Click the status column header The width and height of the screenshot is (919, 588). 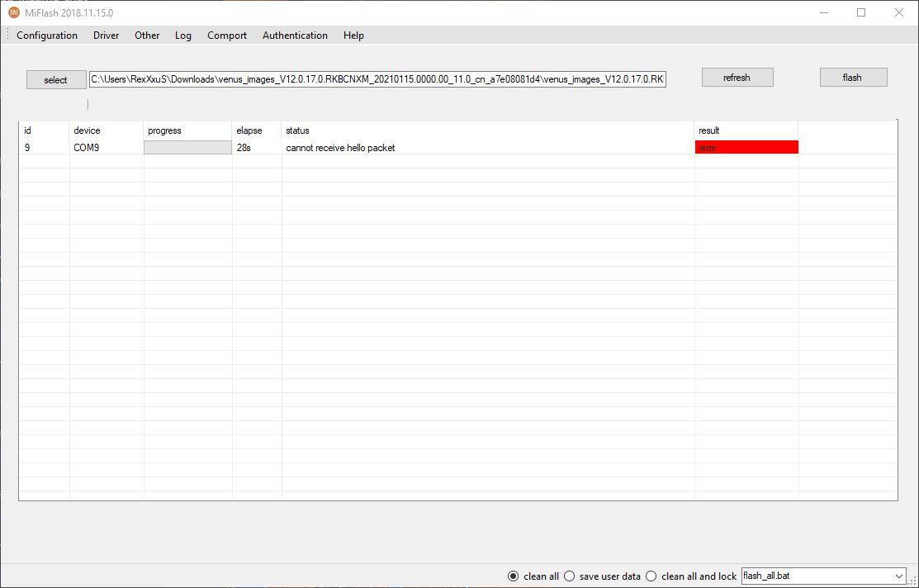[488, 130]
